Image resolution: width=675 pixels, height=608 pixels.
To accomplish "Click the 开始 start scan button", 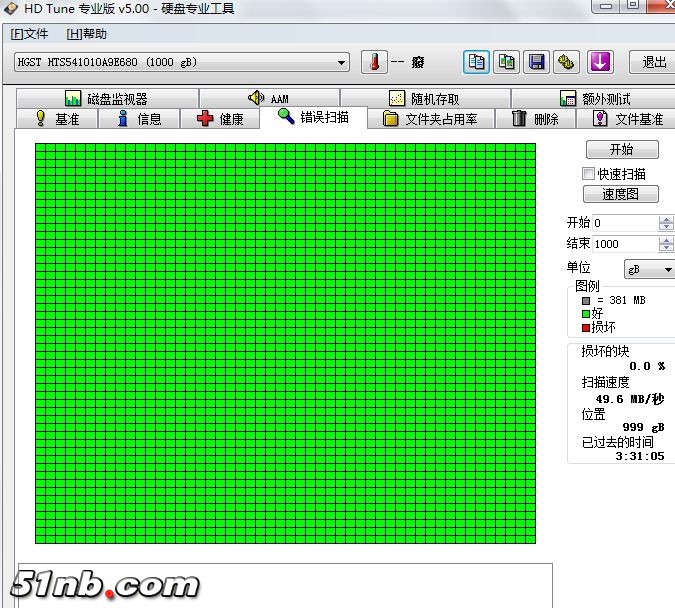I will [622, 149].
